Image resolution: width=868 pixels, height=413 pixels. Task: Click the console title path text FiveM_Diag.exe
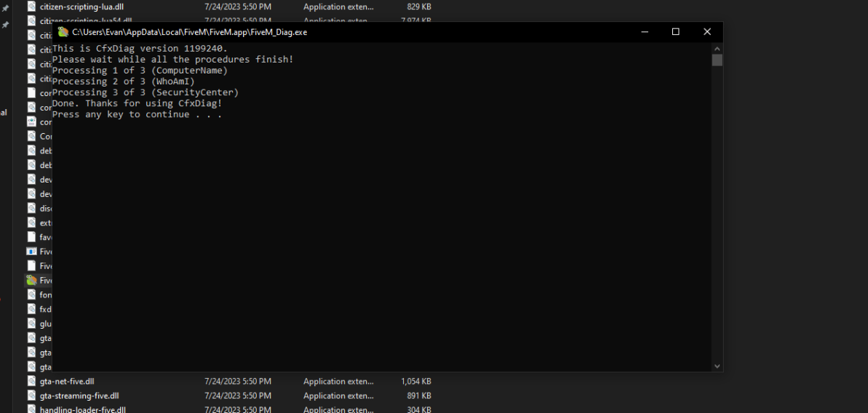(x=189, y=33)
